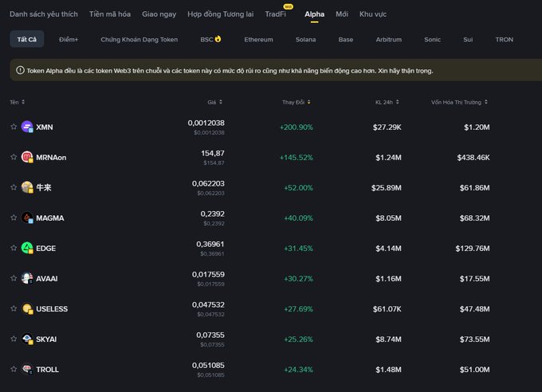This screenshot has width=542, height=392.
Task: Click SKYAI change +25.26%
Action: coord(298,339)
